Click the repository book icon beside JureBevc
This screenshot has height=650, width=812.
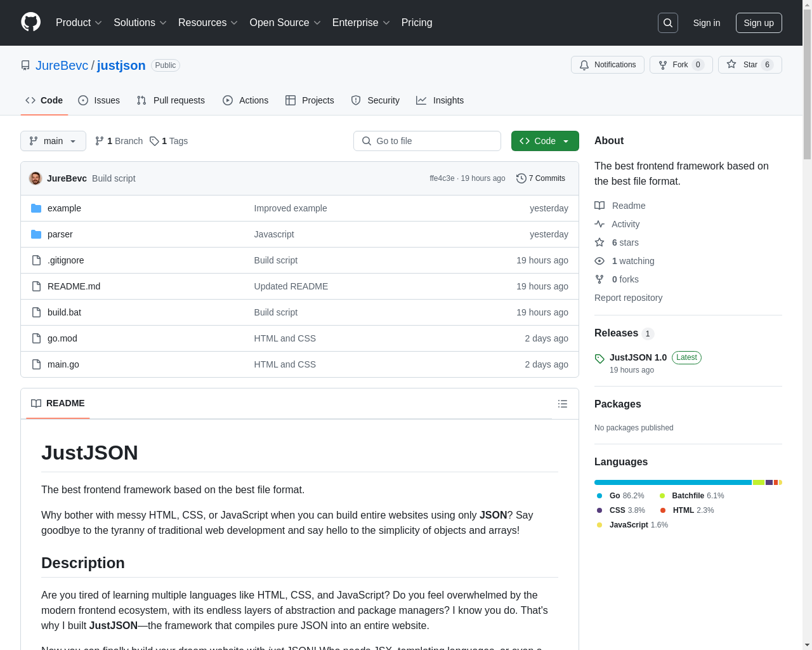point(25,65)
